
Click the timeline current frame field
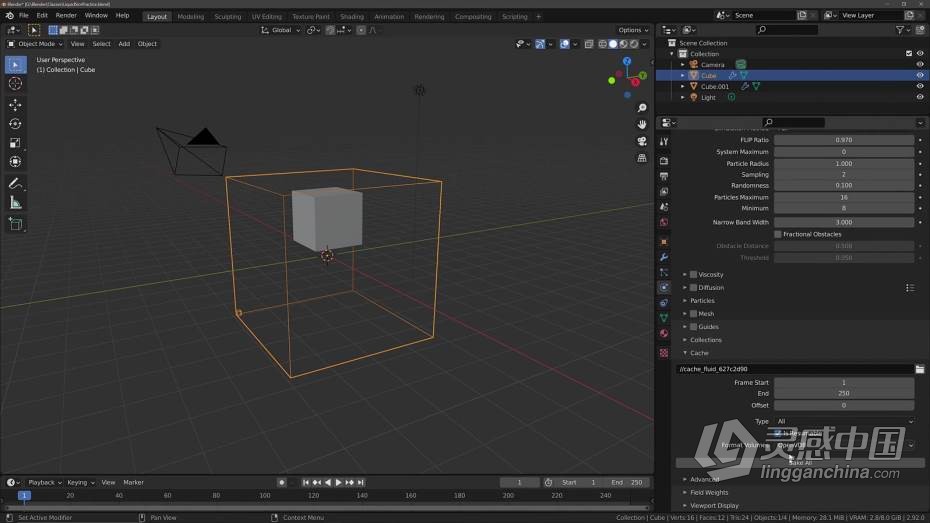520,483
